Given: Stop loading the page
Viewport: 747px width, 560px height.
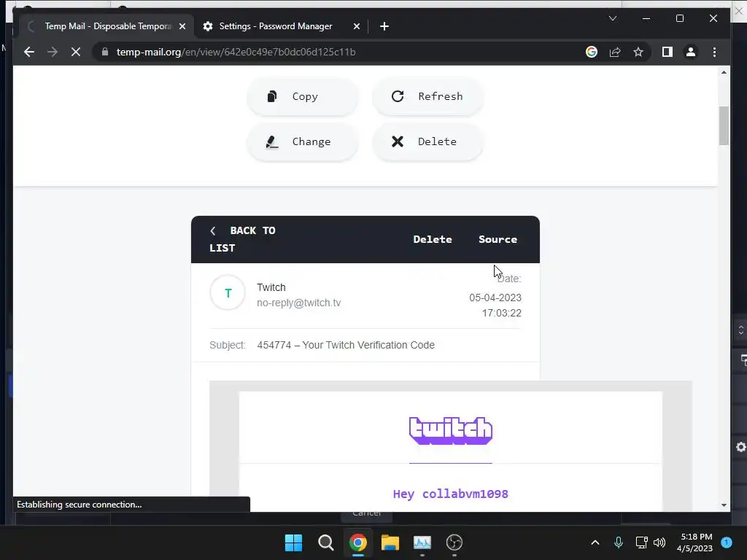Looking at the screenshot, I should click(x=76, y=52).
